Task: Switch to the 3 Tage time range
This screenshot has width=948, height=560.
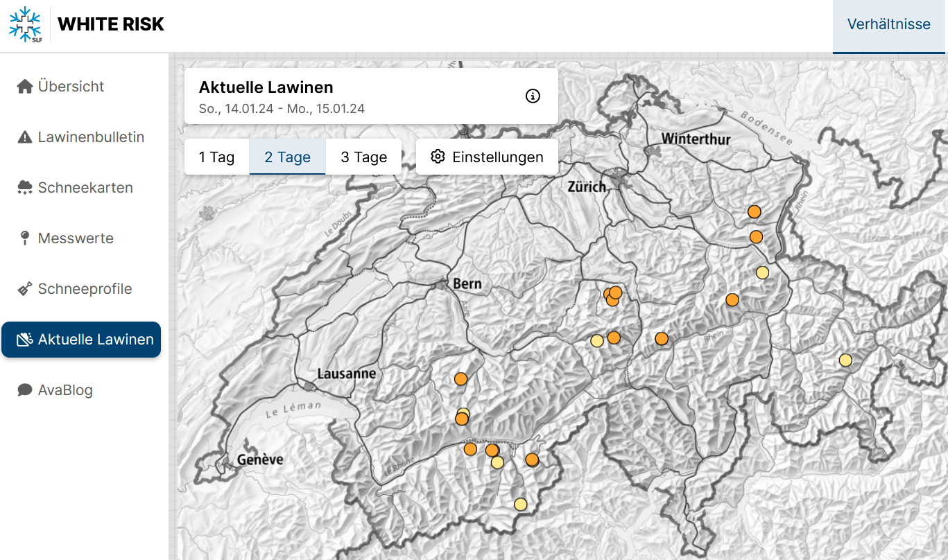Action: click(x=363, y=157)
